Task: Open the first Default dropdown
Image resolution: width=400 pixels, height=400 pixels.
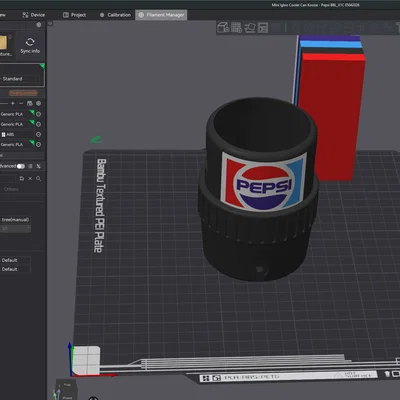Action: point(15,260)
